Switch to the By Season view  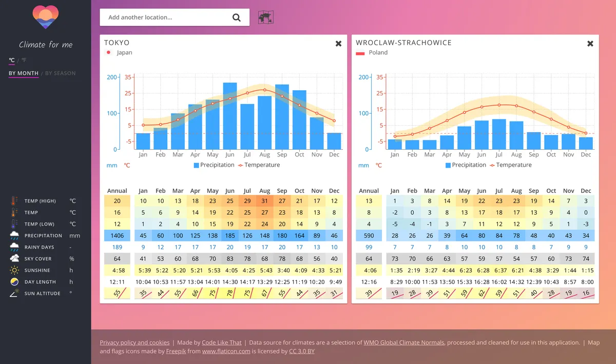tap(60, 73)
